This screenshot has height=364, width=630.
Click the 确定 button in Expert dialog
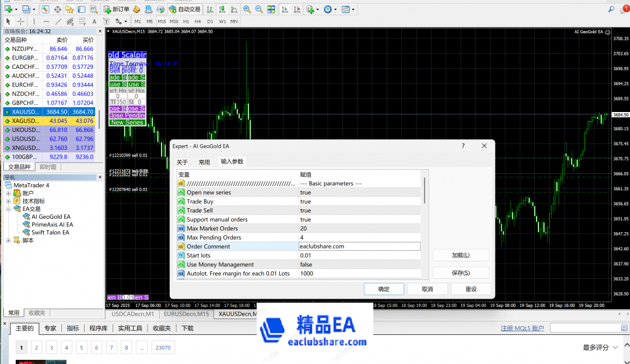click(x=383, y=289)
